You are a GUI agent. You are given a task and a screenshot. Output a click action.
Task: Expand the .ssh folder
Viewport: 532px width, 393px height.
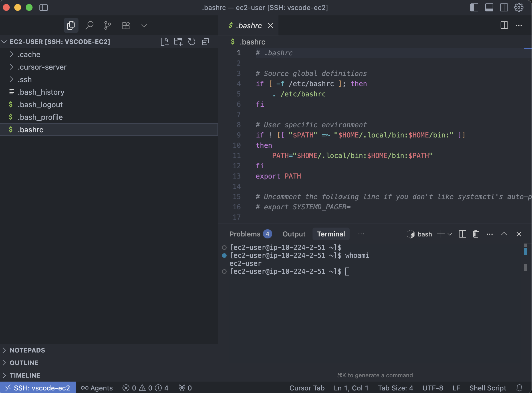(109, 80)
